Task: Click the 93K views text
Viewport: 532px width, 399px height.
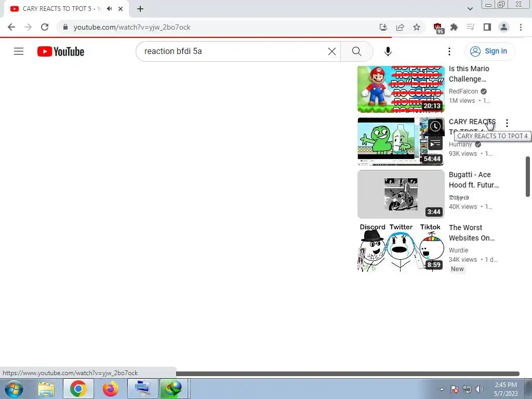Action: tap(462, 154)
